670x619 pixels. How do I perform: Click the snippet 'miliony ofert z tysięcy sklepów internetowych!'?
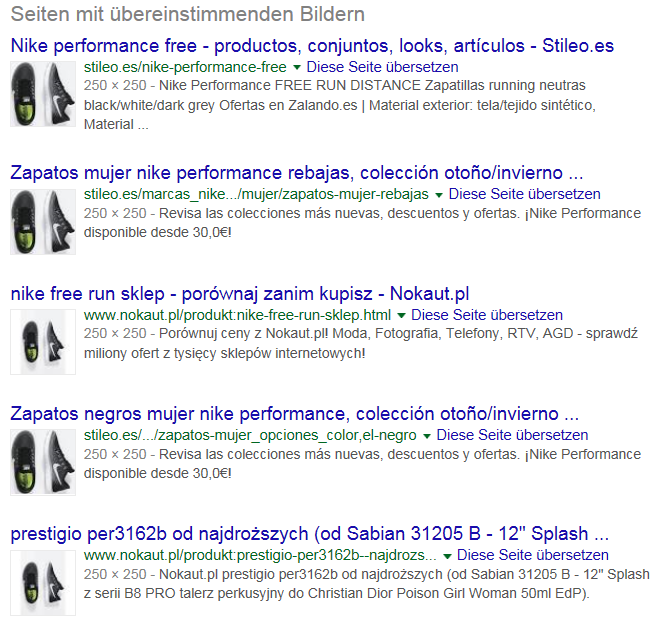click(225, 354)
